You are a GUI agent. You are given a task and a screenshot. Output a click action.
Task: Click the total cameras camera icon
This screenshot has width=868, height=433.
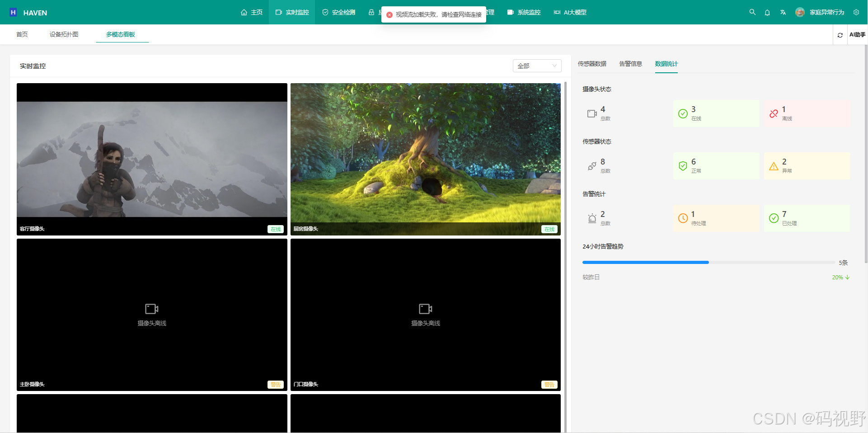[592, 113]
